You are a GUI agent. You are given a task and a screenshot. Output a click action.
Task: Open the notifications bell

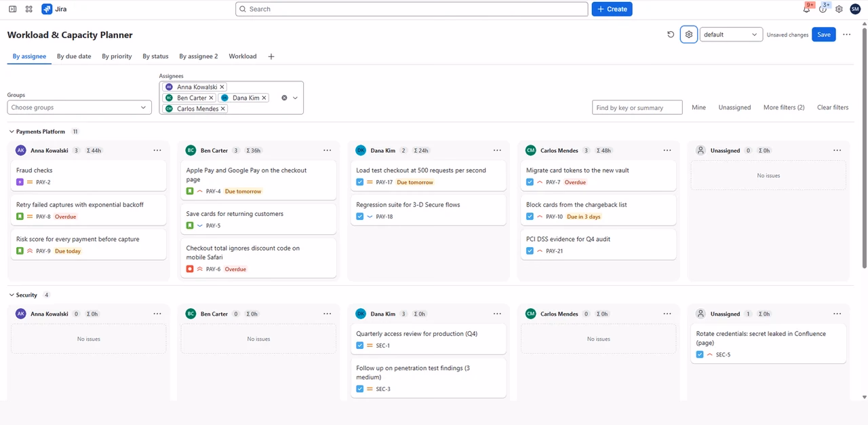[x=806, y=9]
